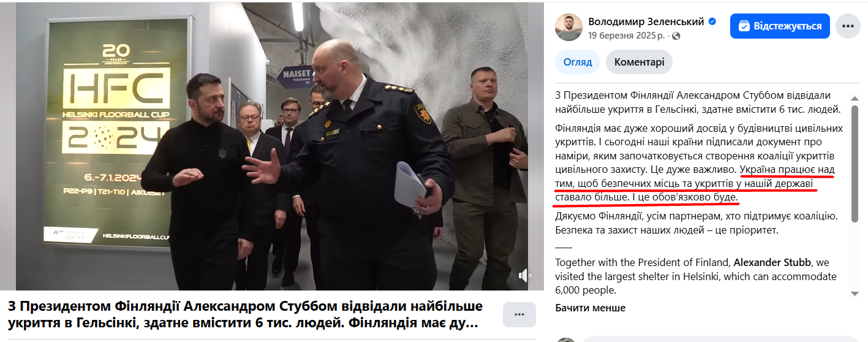Viewport: 868px width, 342px height.
Task: Open three-dots menu beside the video title
Action: [519, 314]
